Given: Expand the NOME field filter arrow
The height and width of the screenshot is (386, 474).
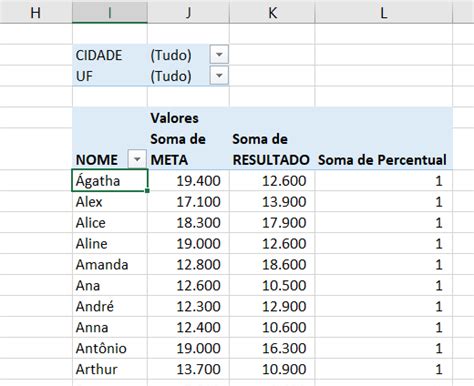Looking at the screenshot, I should [x=137, y=159].
